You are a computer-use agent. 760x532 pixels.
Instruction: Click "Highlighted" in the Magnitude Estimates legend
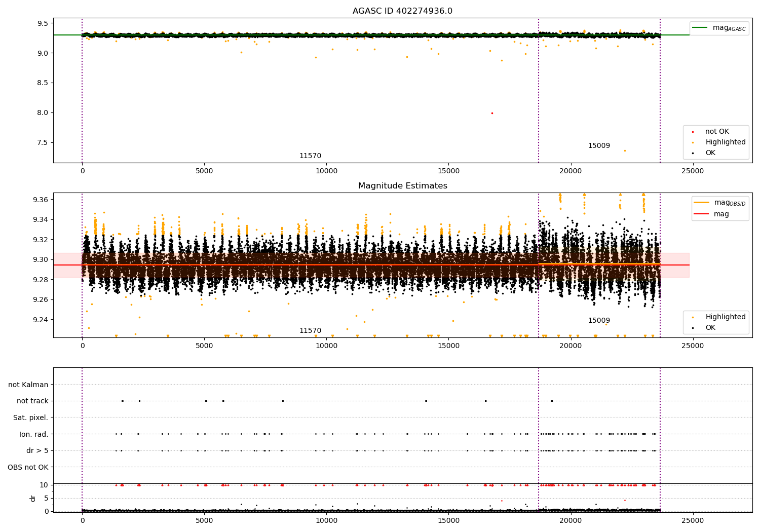point(726,317)
